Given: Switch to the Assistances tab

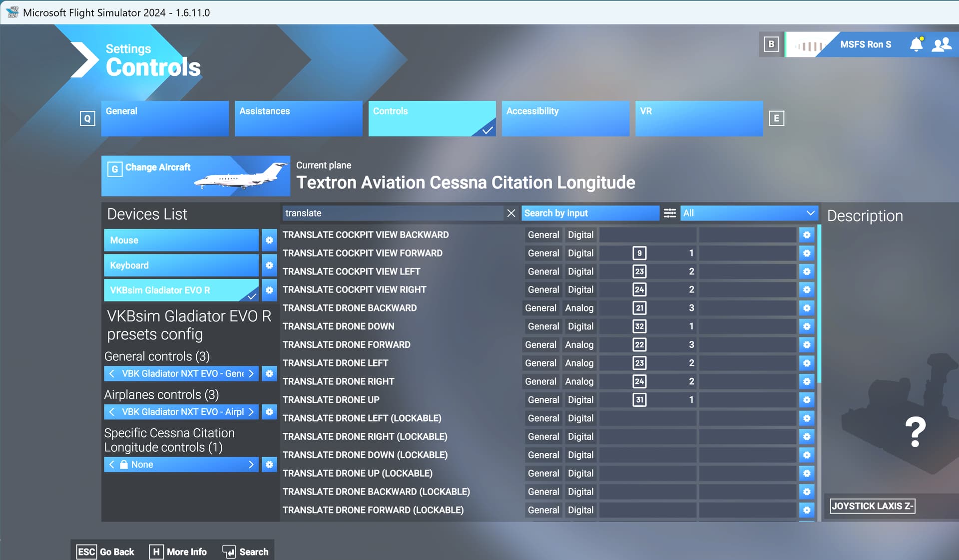Looking at the screenshot, I should tap(298, 118).
